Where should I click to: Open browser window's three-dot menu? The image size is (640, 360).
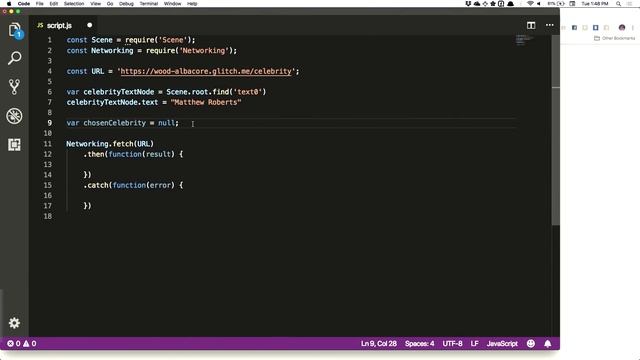(633, 27)
